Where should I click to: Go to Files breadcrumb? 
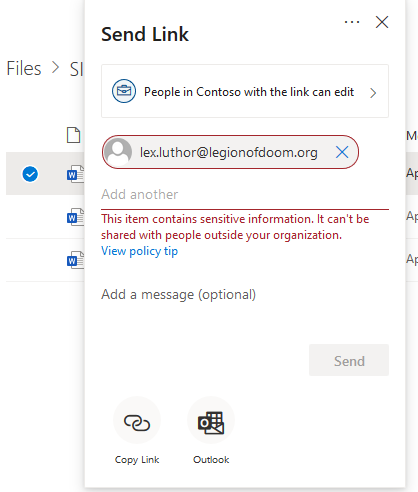click(24, 68)
